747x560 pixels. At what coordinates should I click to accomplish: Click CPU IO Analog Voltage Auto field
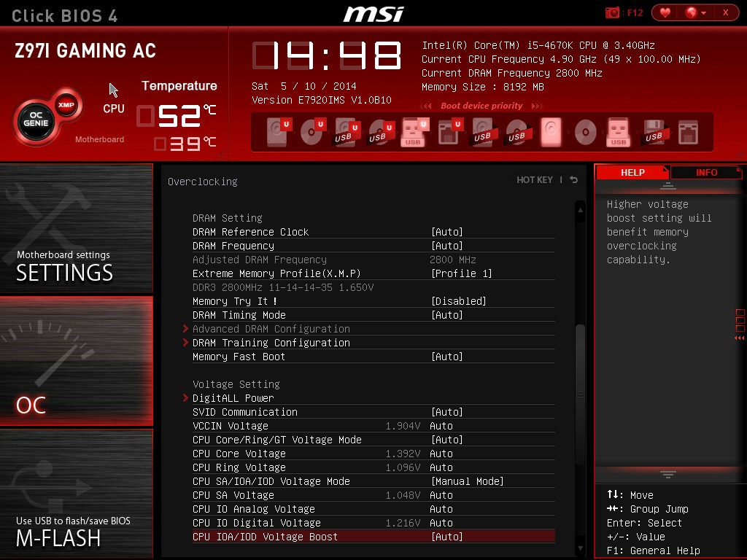[x=441, y=509]
